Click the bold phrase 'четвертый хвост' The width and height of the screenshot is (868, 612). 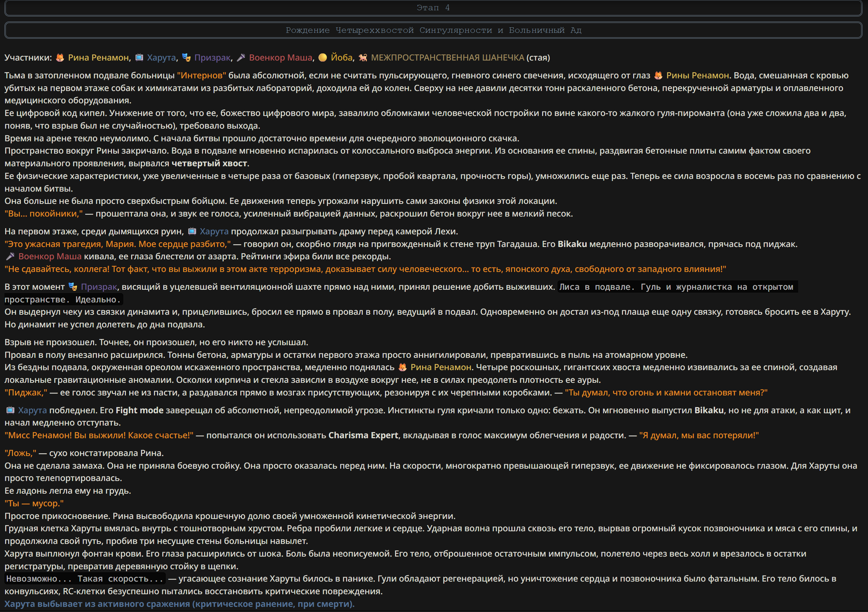[x=209, y=163]
